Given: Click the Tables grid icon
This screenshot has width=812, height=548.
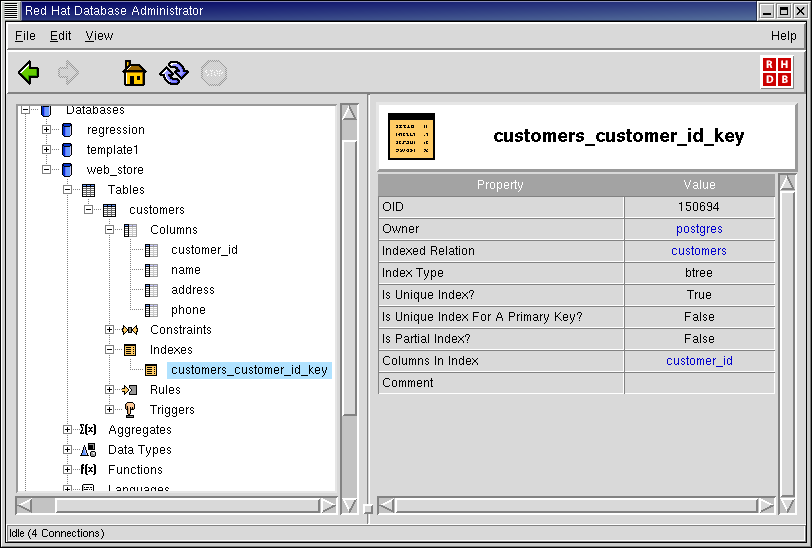Looking at the screenshot, I should click(x=89, y=190).
